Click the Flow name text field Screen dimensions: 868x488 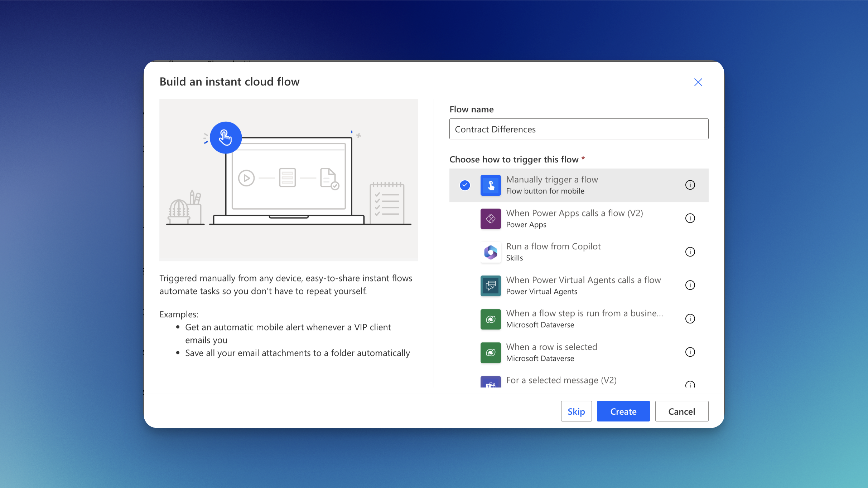point(579,129)
